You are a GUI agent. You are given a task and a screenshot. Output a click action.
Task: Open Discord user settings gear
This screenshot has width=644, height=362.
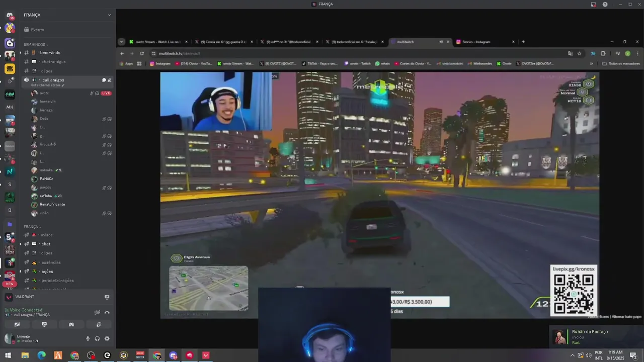tap(107, 339)
